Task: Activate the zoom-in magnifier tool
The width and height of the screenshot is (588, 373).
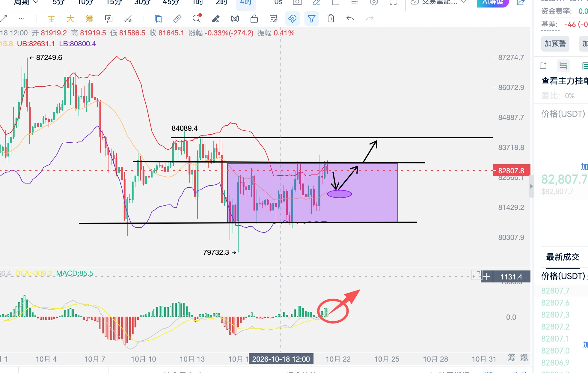Action: point(197,19)
